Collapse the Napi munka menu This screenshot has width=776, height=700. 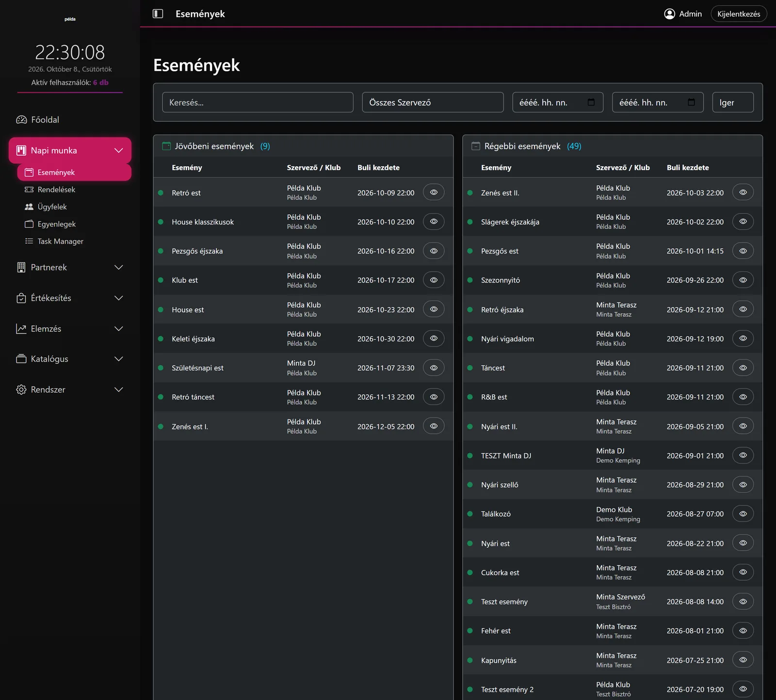70,150
